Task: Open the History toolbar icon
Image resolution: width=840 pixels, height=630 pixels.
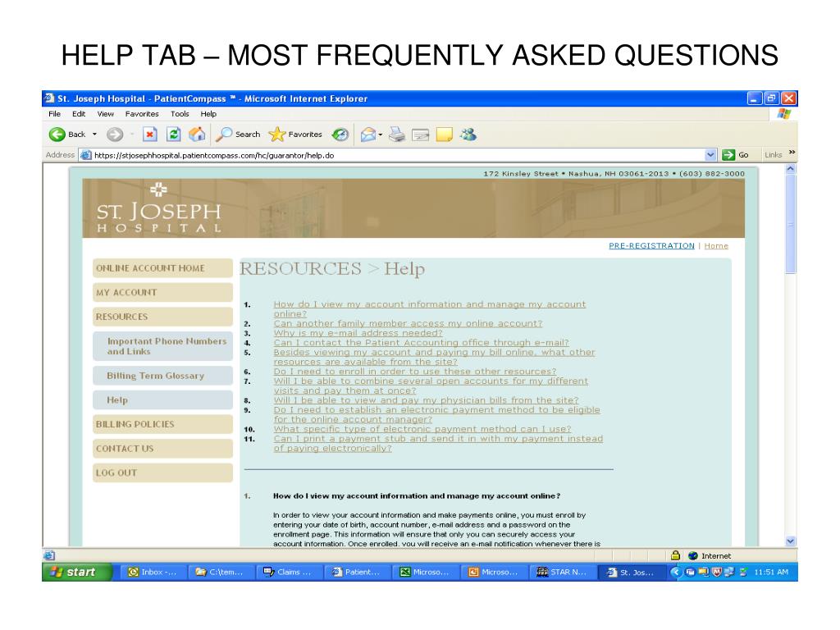Action: pos(340,135)
